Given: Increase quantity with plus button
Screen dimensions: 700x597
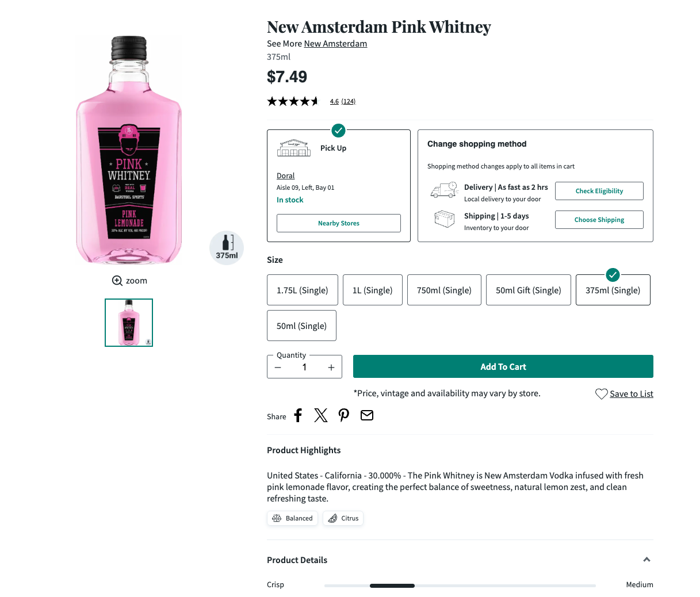Looking at the screenshot, I should 331,368.
